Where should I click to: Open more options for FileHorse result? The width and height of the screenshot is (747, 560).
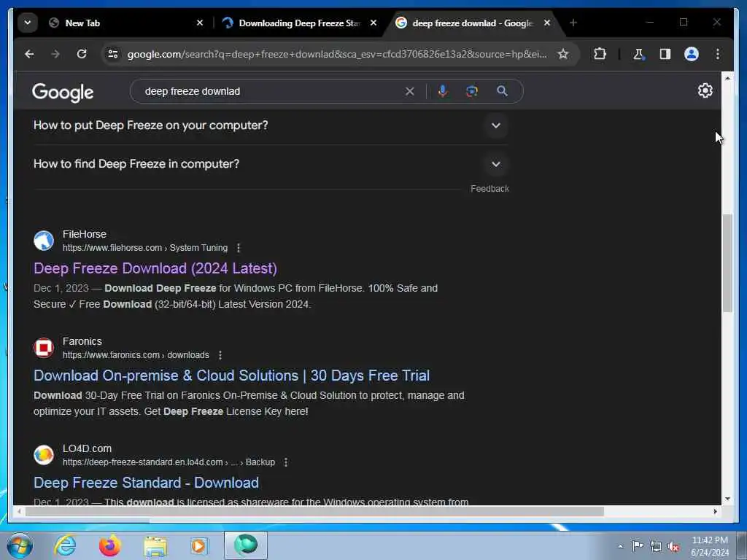[239, 248]
